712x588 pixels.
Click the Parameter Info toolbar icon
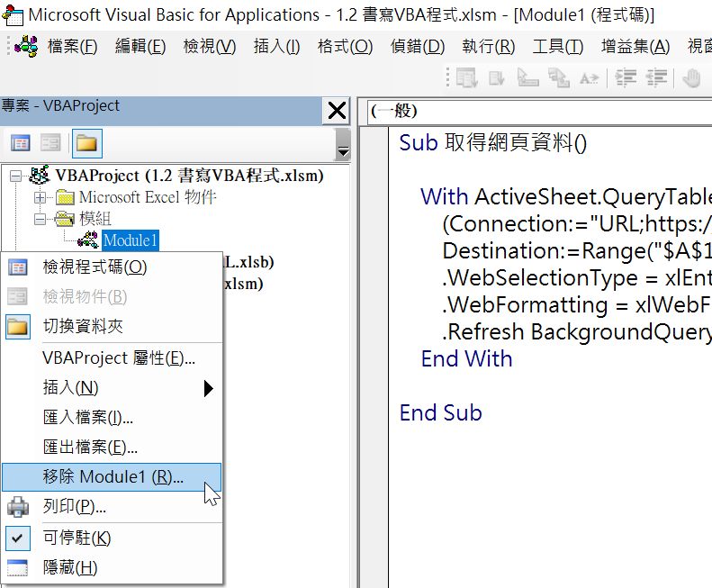tap(558, 78)
